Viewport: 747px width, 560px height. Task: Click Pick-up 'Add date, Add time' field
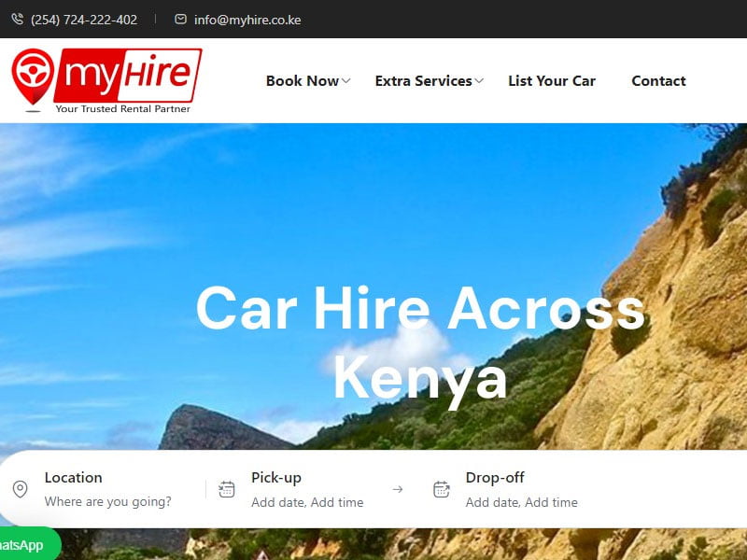point(307,502)
